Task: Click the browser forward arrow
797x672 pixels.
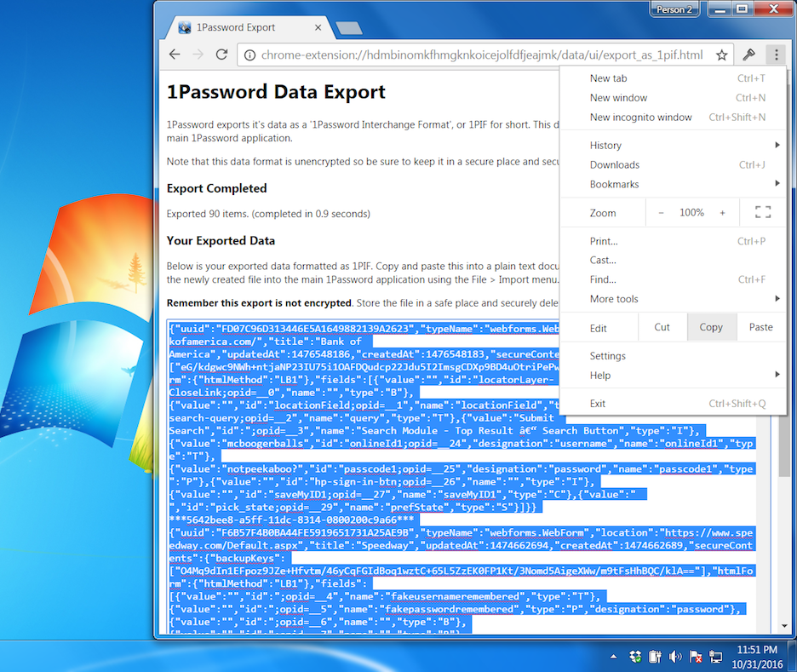Action: pyautogui.click(x=198, y=55)
